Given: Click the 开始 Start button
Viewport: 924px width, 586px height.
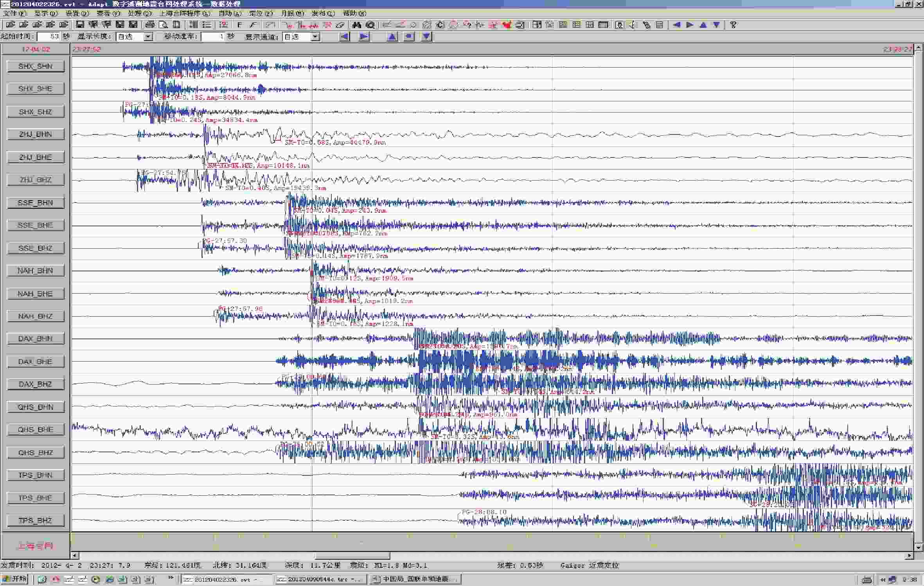Looking at the screenshot, I should [14, 579].
